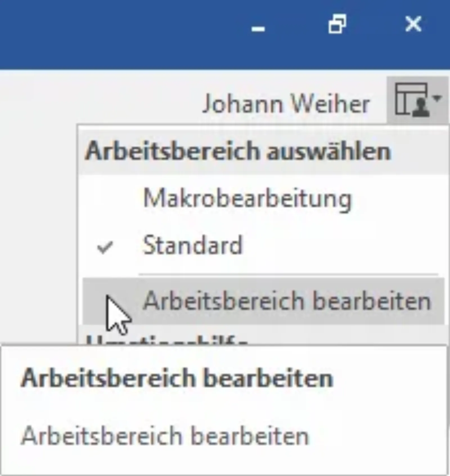This screenshot has width=450, height=476.
Task: Open the workspace selector icon
Action: (x=417, y=100)
